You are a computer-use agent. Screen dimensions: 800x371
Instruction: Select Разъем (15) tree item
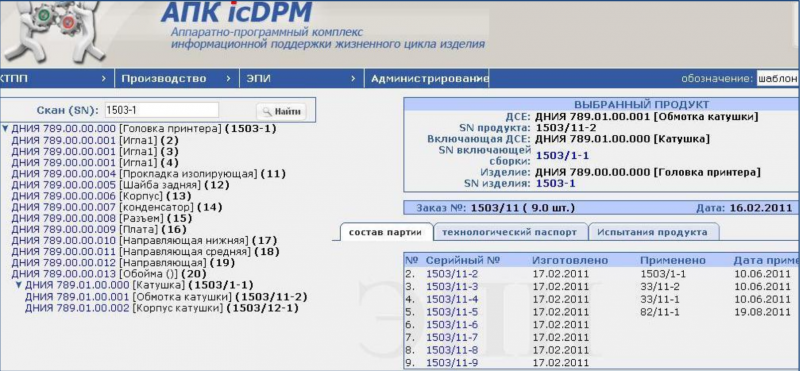point(101,218)
